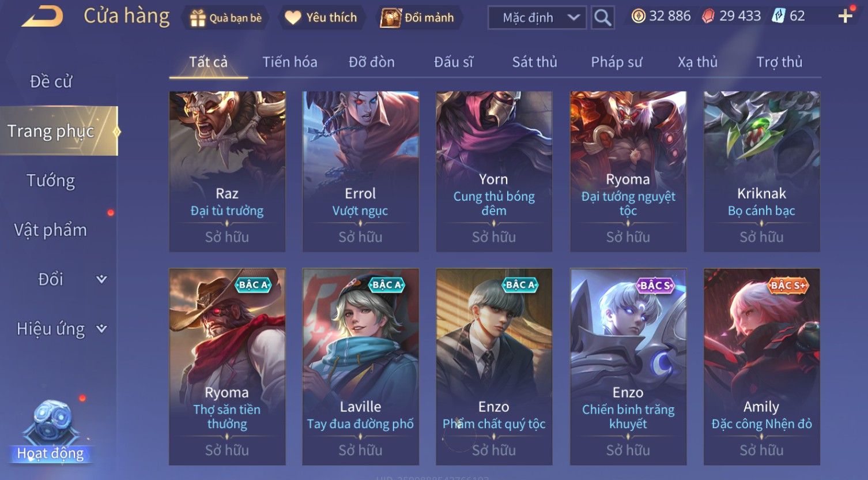Open the Mặc định sort dropdown
868x480 pixels.
point(537,18)
